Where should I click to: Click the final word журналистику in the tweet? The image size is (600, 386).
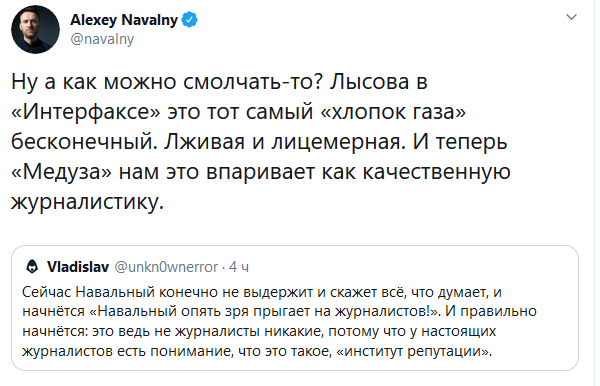point(87,202)
